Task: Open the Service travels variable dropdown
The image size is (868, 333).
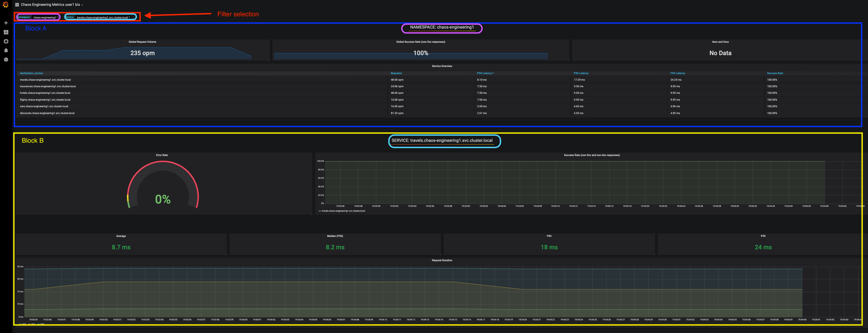Action: pyautogui.click(x=103, y=17)
